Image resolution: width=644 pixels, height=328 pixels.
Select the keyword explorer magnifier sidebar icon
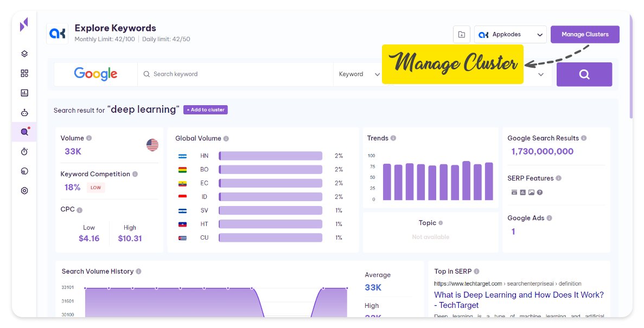(x=24, y=132)
